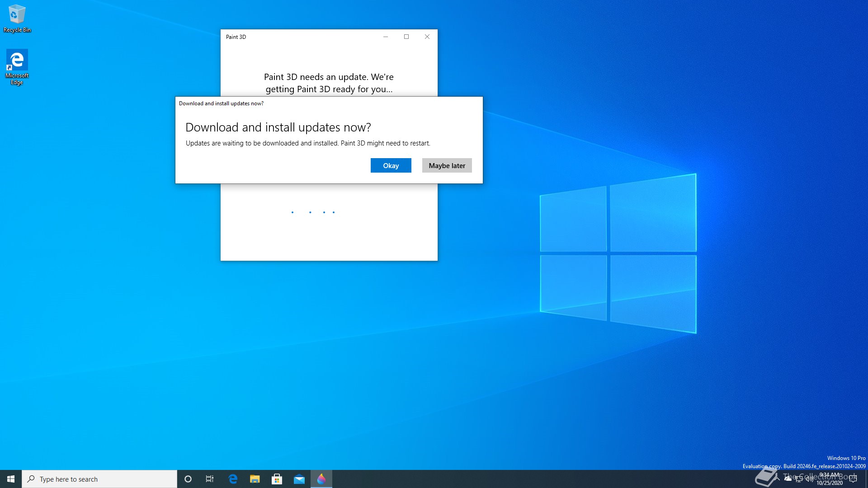Click the Show desktop strip at taskbar end
The height and width of the screenshot is (488, 868).
click(866, 479)
